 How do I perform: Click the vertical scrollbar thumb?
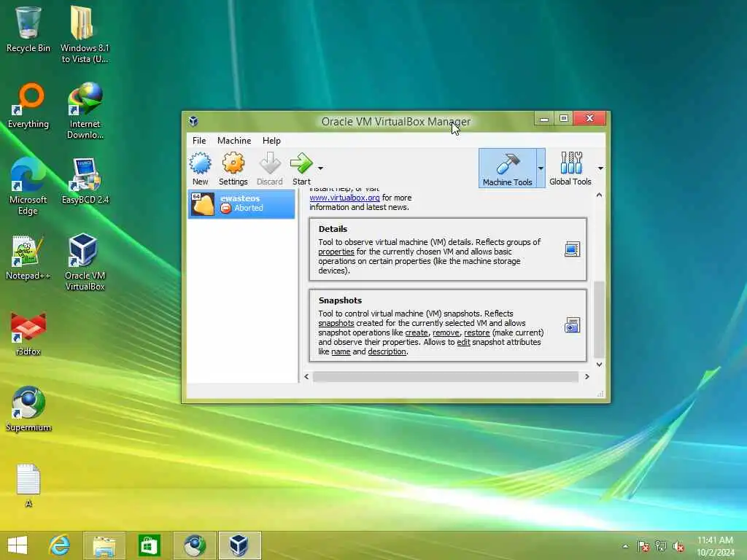[600, 319]
